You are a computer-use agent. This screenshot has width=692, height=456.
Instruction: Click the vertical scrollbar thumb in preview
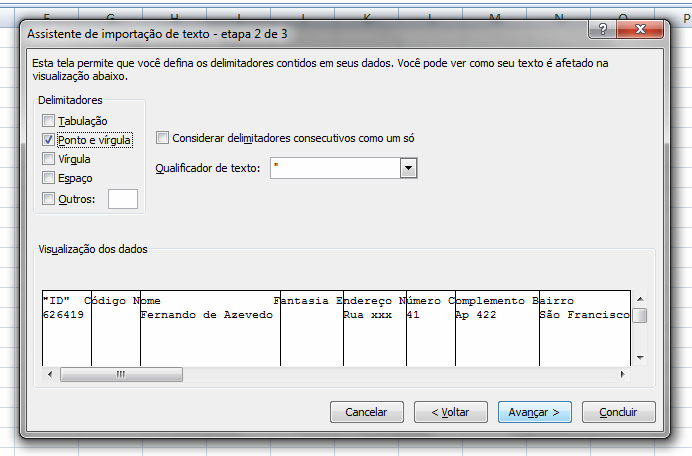[639, 316]
